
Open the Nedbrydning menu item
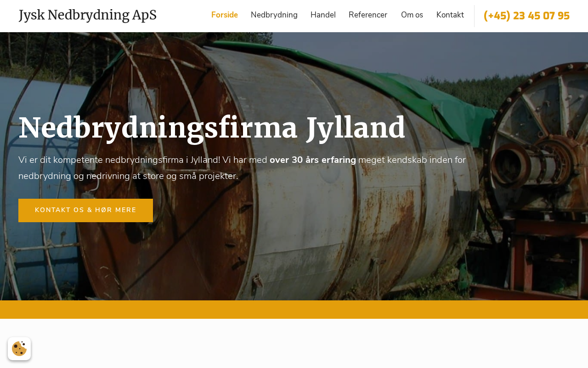[x=274, y=15]
